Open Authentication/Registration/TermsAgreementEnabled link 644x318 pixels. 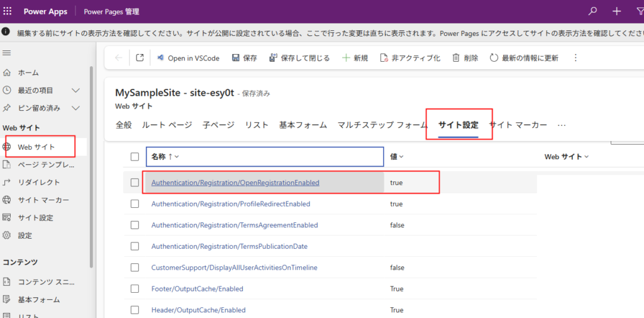click(x=235, y=225)
